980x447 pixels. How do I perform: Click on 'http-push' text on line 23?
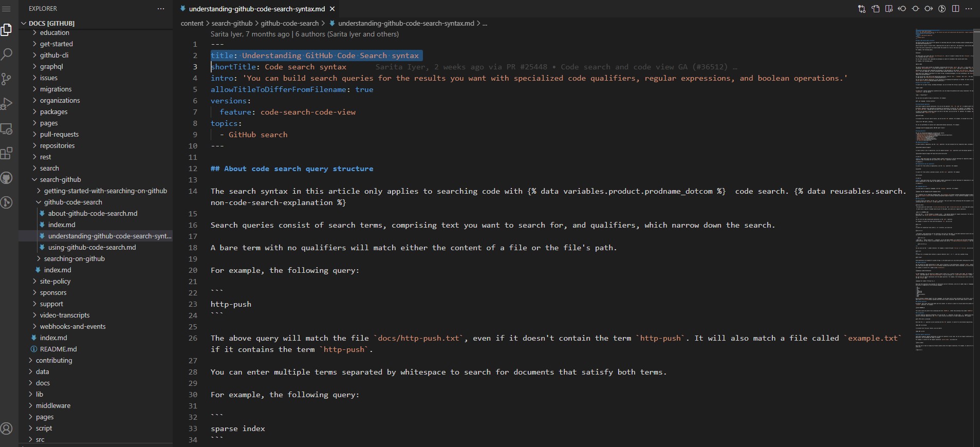(x=231, y=304)
